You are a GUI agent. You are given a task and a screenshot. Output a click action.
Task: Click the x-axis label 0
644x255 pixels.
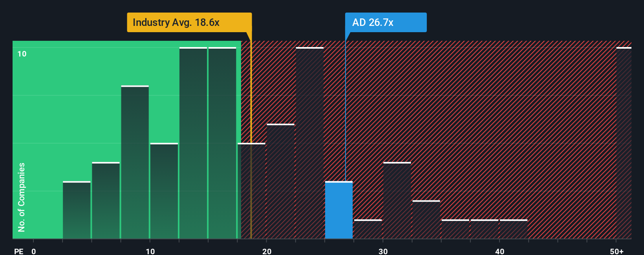pos(34,251)
